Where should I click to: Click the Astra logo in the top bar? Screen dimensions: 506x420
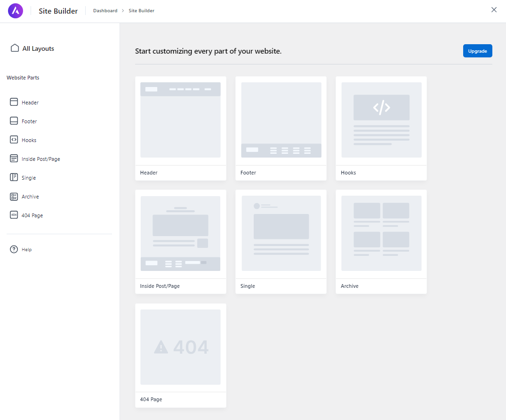pyautogui.click(x=15, y=10)
